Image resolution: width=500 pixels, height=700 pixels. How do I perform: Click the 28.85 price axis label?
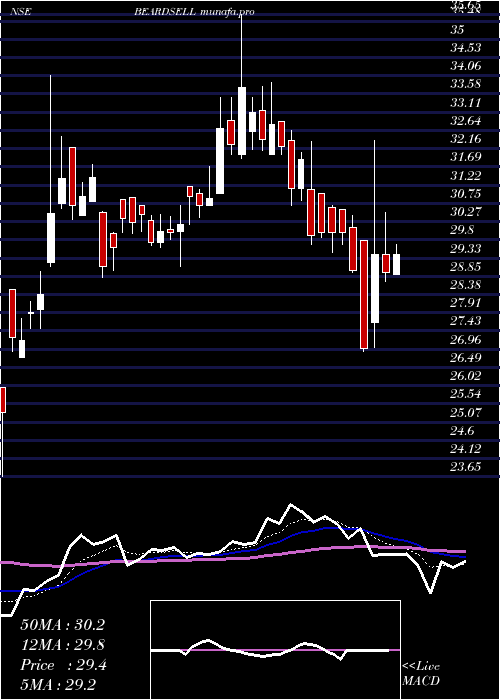pos(465,267)
